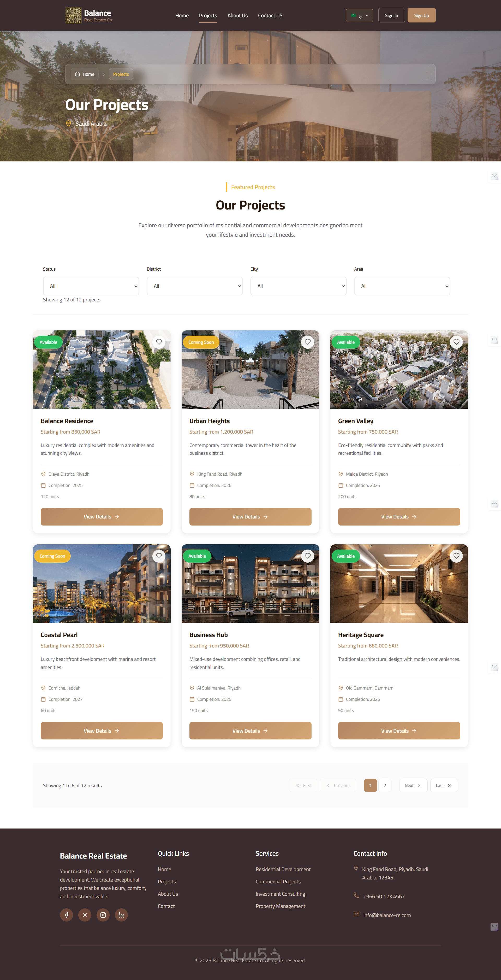This screenshot has height=980, width=501.
Task: Go to About Us menu item
Action: (x=237, y=16)
